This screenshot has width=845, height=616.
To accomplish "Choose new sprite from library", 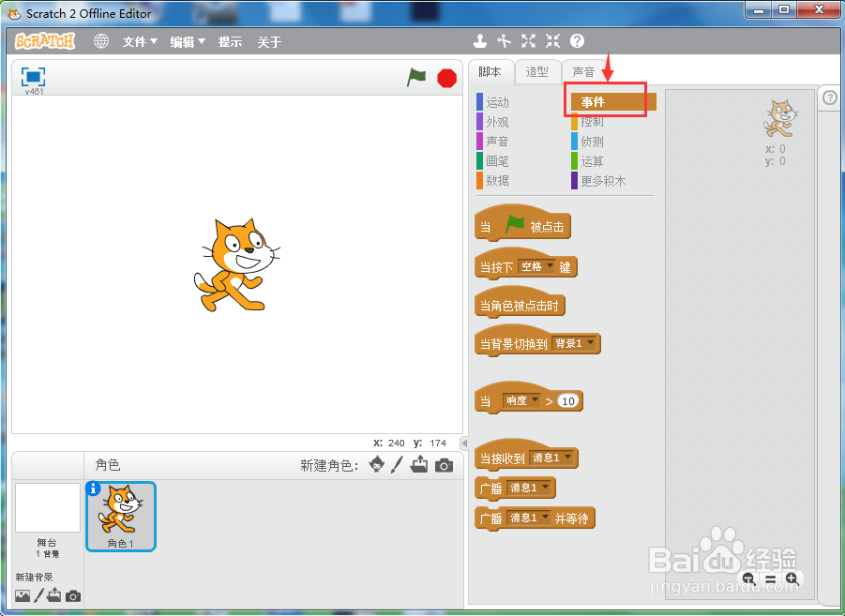I will [x=377, y=464].
